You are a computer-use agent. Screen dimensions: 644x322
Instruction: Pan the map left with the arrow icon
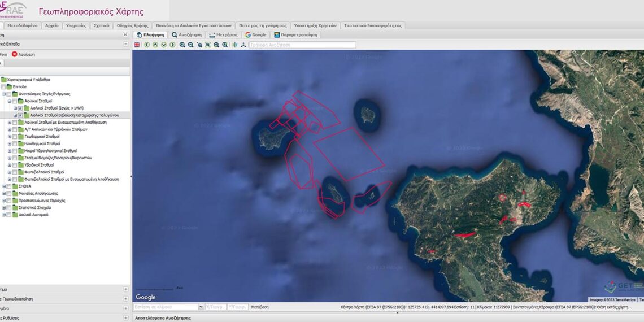click(x=147, y=45)
